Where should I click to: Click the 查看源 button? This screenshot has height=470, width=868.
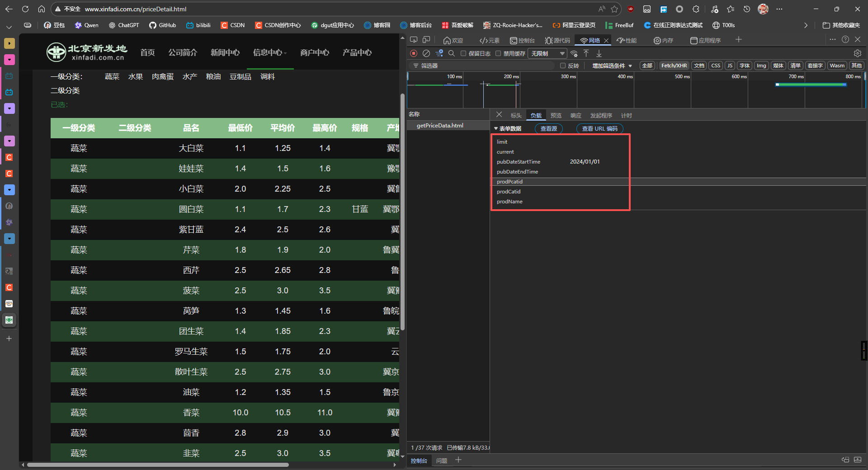click(x=548, y=129)
